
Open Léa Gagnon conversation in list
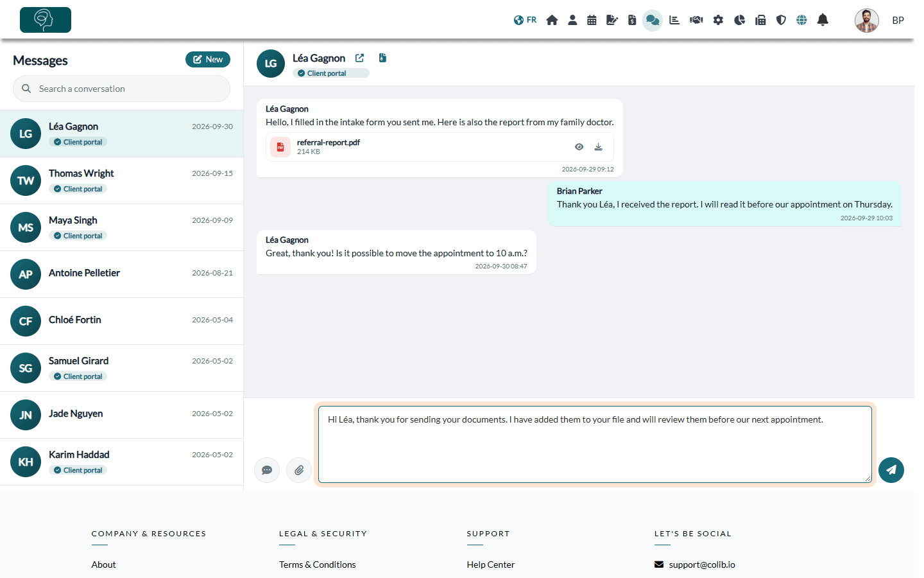[121, 134]
